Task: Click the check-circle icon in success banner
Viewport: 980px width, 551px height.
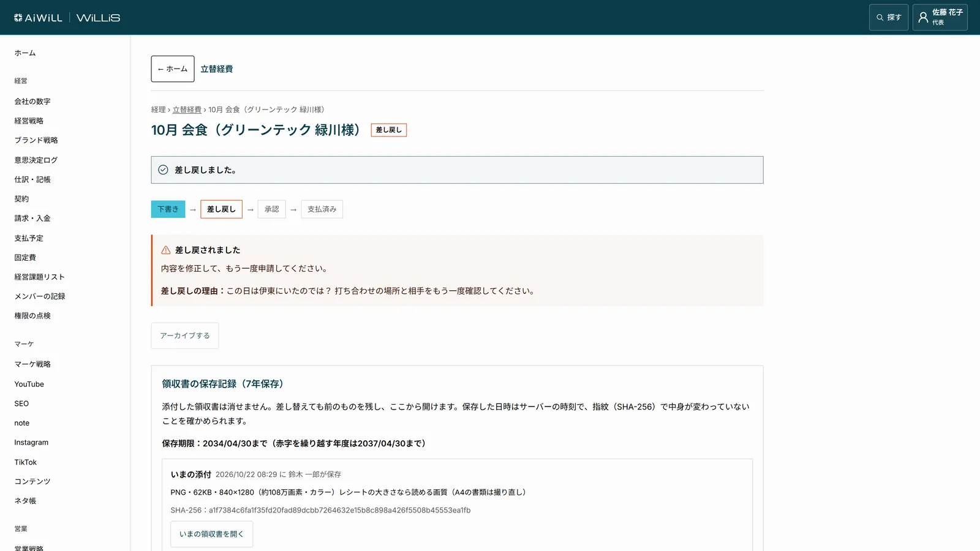Action: [163, 170]
